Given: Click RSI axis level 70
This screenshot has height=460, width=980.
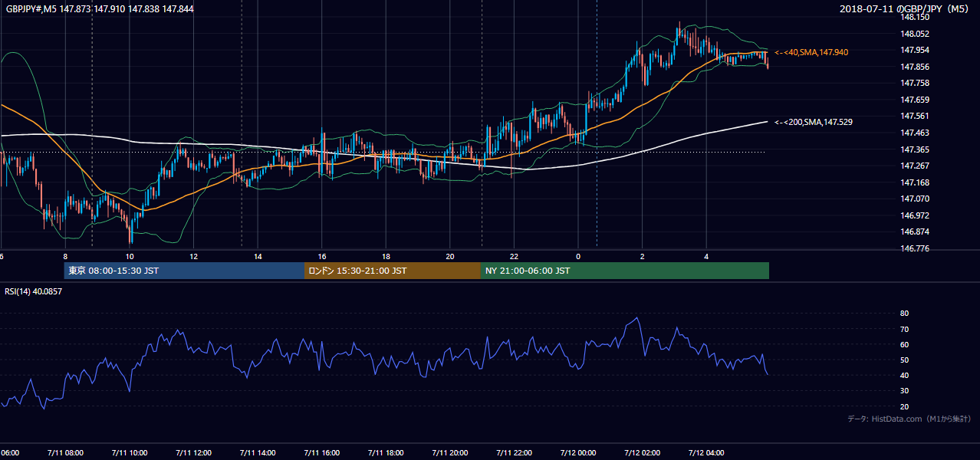Looking at the screenshot, I should click(x=904, y=329).
